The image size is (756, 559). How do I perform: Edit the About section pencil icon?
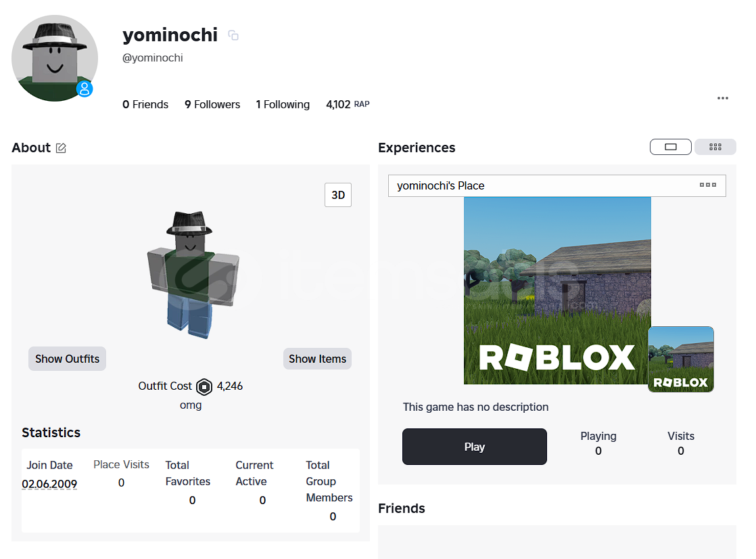tap(61, 148)
